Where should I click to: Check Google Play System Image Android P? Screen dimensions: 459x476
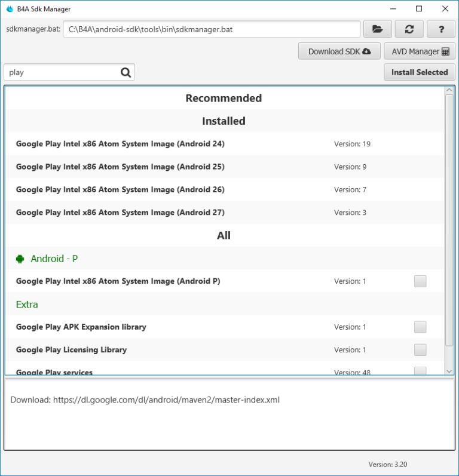point(420,281)
